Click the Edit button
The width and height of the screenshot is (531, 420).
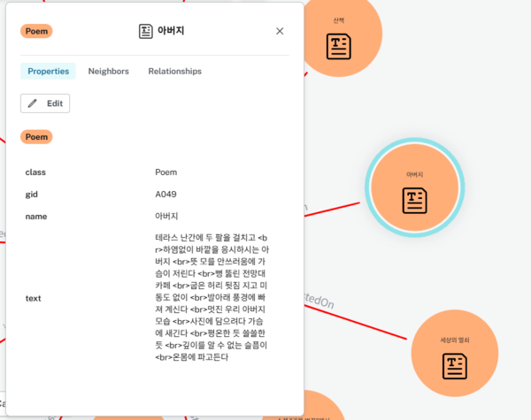(45, 103)
